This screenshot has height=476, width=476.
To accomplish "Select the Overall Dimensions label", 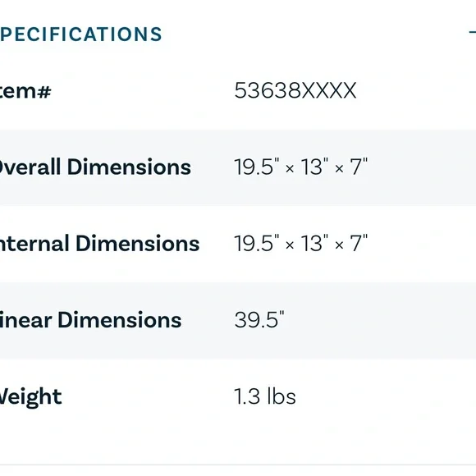I will click(95, 167).
